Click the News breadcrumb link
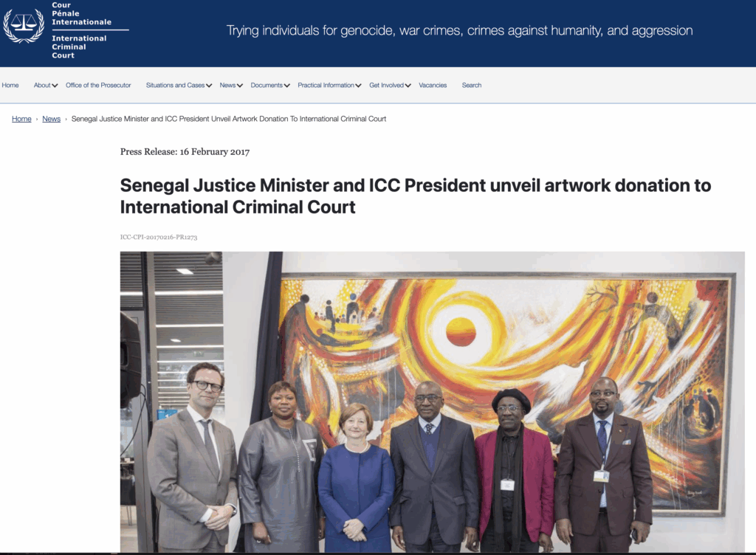Screen dimensions: 756x555 point(51,119)
